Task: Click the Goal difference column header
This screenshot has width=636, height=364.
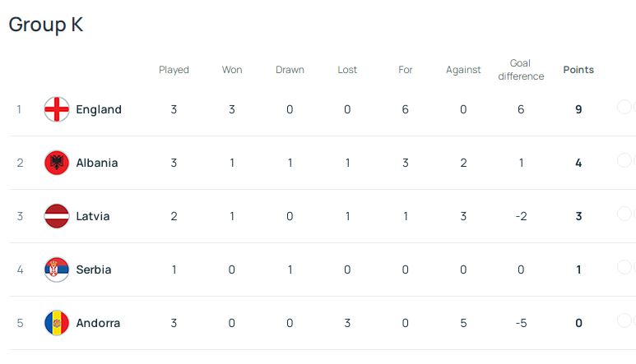Action: tap(521, 70)
